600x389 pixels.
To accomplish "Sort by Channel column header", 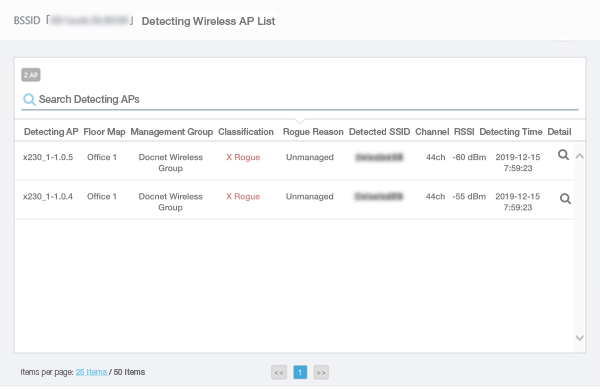I will point(432,132).
